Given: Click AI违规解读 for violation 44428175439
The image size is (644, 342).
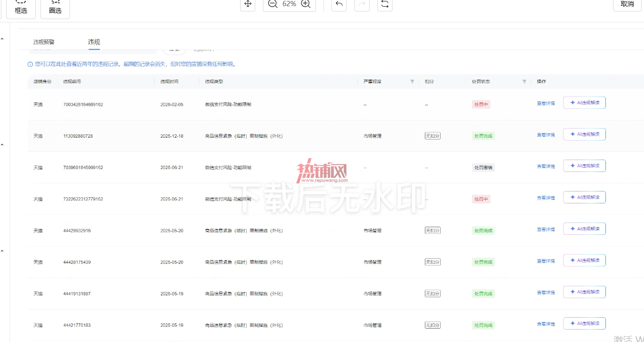Looking at the screenshot, I should (x=584, y=261).
